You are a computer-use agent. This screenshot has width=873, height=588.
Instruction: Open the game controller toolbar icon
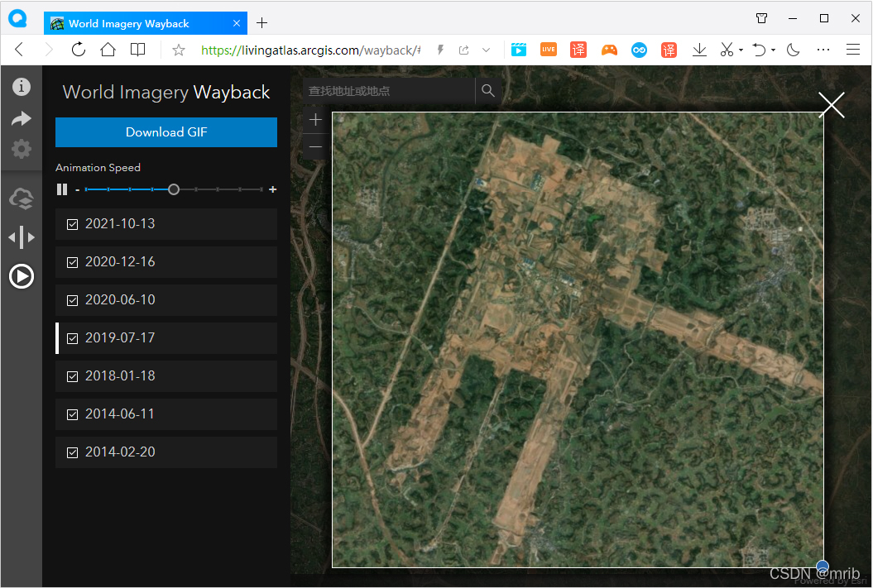pyautogui.click(x=609, y=50)
